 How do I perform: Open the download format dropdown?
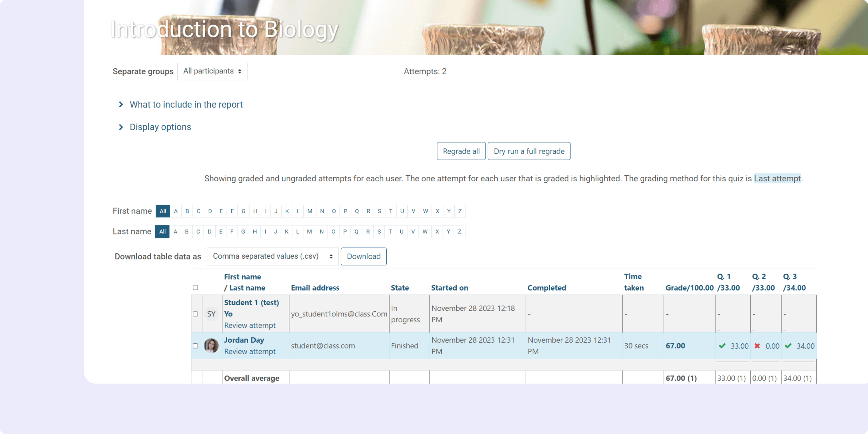tap(272, 256)
